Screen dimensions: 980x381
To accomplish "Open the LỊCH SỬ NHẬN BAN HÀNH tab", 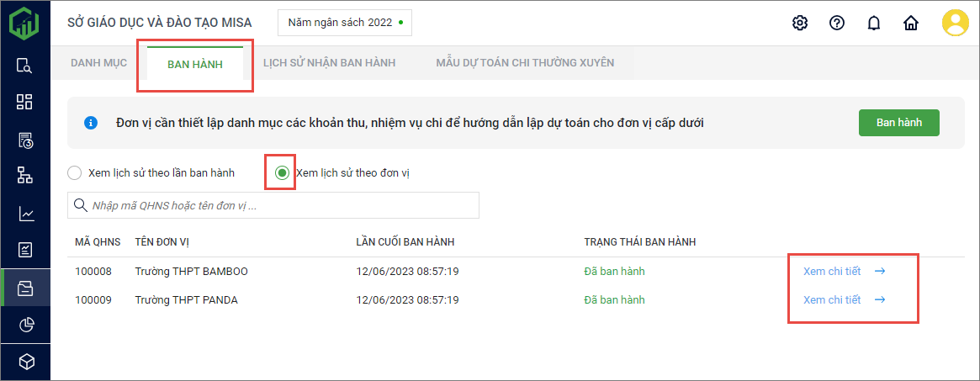I will tap(329, 63).
